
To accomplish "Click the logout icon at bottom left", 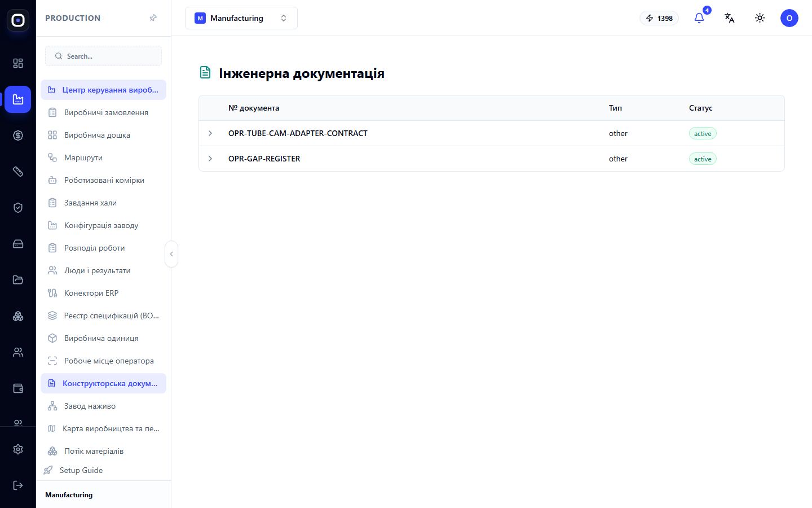I will (x=18, y=485).
